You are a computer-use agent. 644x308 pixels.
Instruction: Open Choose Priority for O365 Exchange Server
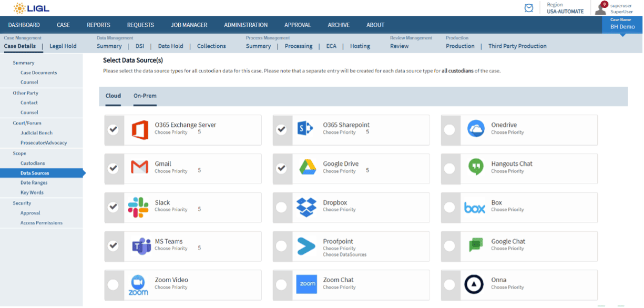pyautogui.click(x=171, y=132)
